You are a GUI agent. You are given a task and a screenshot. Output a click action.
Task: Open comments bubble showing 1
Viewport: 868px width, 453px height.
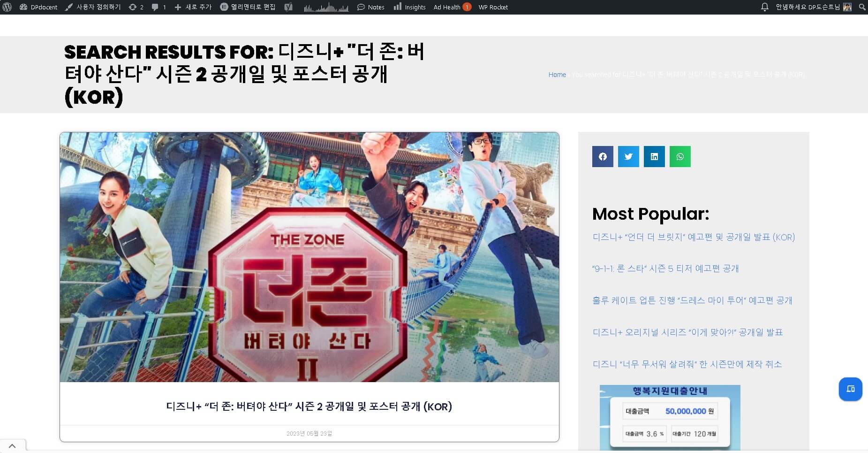pos(159,7)
